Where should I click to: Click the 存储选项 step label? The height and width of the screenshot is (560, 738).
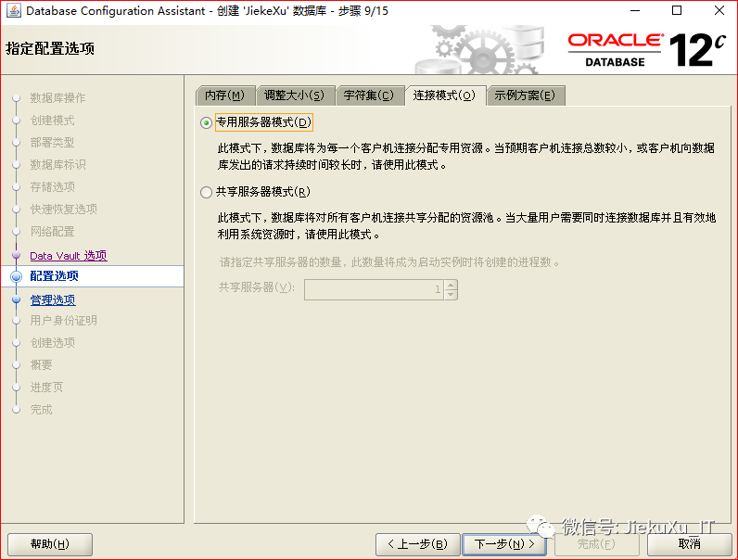coord(52,187)
